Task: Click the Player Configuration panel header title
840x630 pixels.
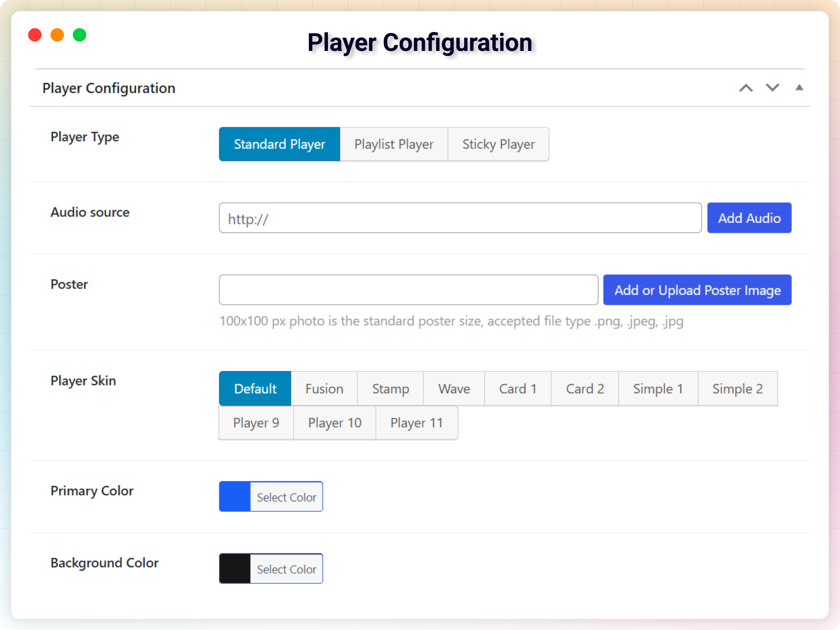Action: click(x=109, y=88)
